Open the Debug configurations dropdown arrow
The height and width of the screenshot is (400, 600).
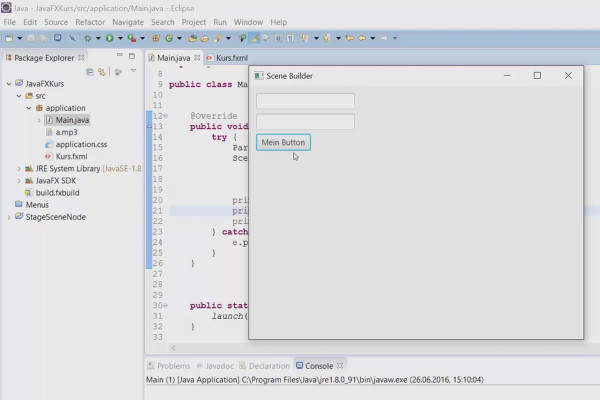coord(98,38)
